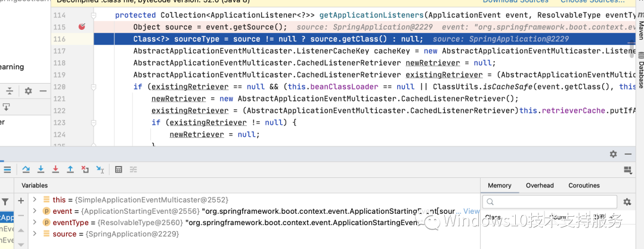Open the debugger layout settings icon
644x249 pixels.
pos(627,170)
